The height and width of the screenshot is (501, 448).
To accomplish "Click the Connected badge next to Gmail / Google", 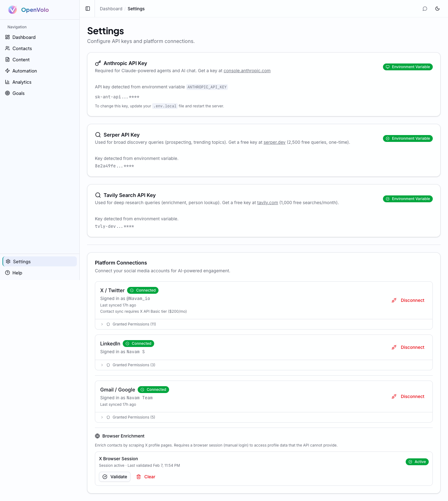I will point(153,390).
